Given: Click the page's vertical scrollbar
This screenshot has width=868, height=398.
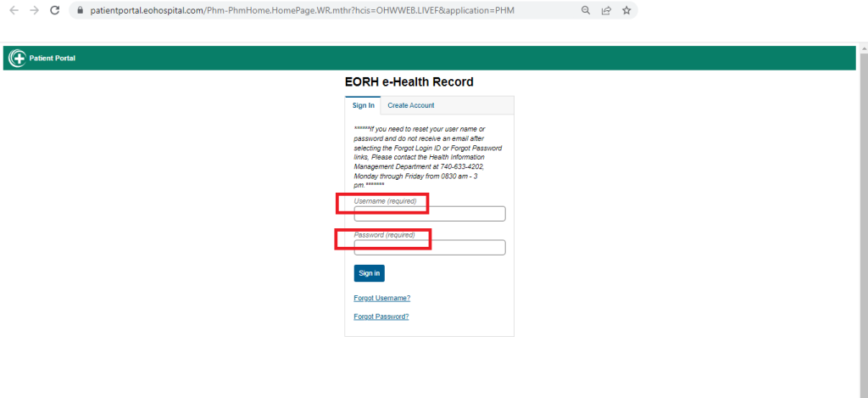Looking at the screenshot, I should point(863,221).
